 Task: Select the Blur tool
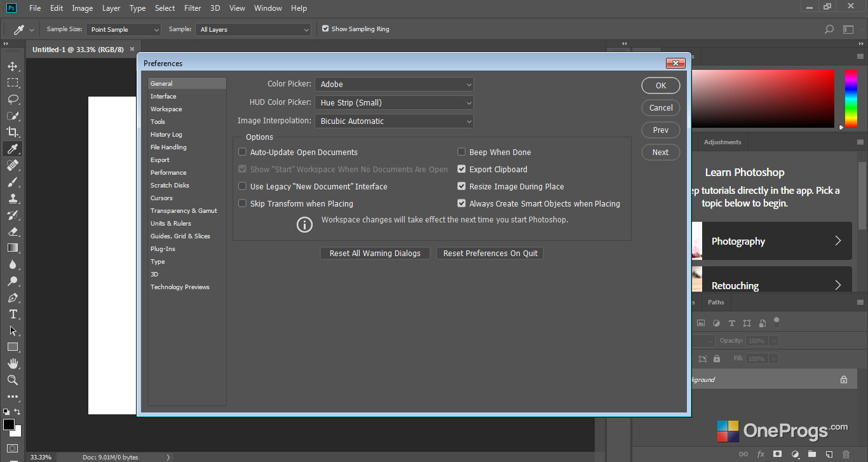[x=13, y=264]
